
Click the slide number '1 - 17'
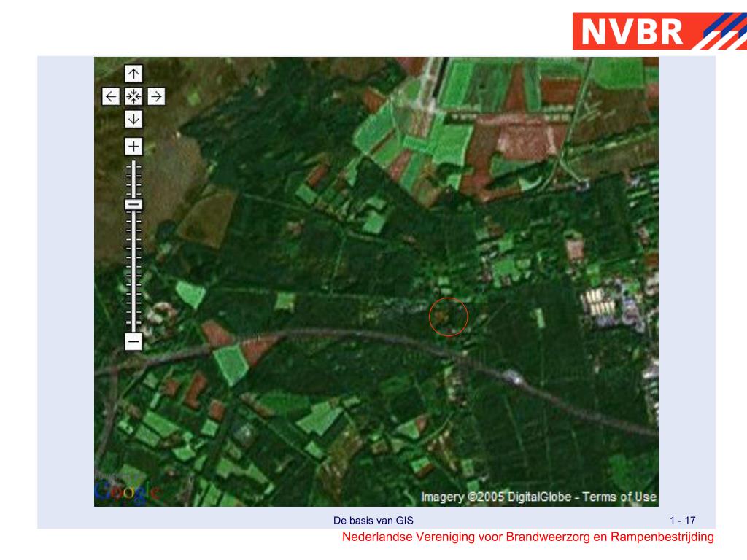(x=682, y=521)
